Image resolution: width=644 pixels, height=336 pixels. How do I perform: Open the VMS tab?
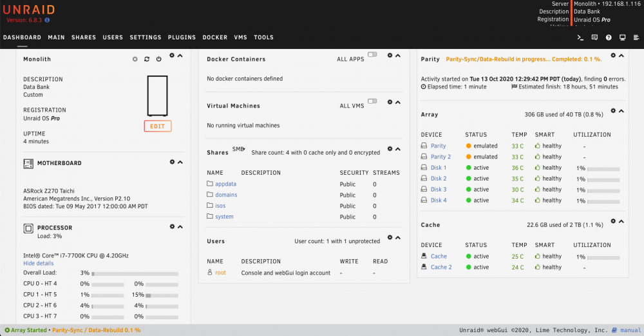point(241,37)
